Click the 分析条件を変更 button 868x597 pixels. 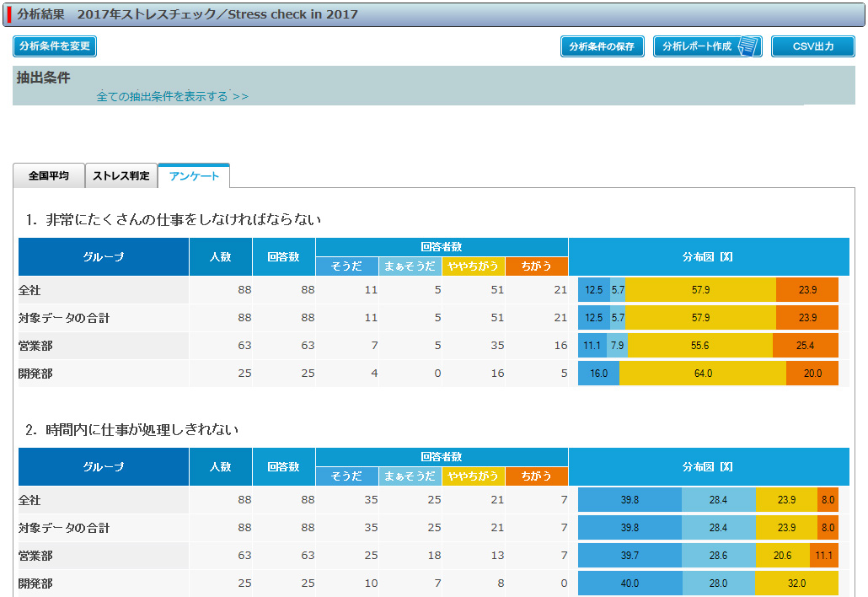(x=55, y=46)
